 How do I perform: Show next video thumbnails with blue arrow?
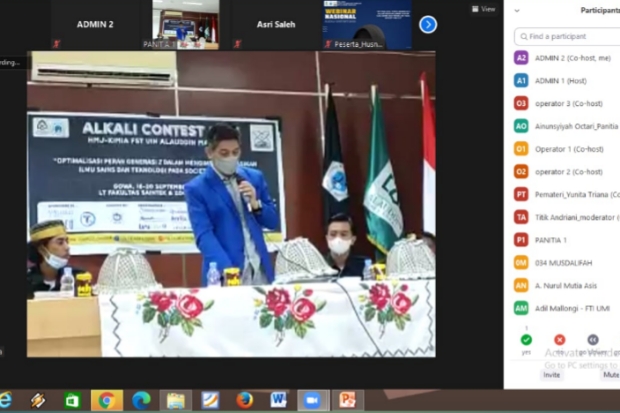coord(428,25)
